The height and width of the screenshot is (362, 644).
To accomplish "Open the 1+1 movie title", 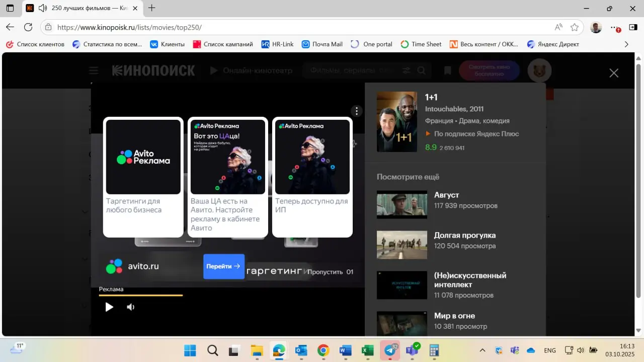I will (431, 97).
